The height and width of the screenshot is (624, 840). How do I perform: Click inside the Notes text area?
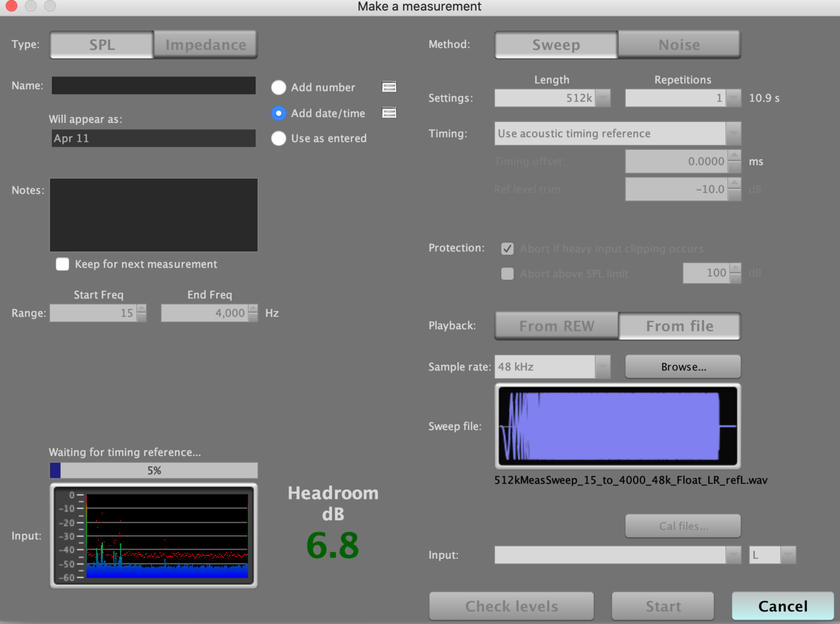pos(154,215)
